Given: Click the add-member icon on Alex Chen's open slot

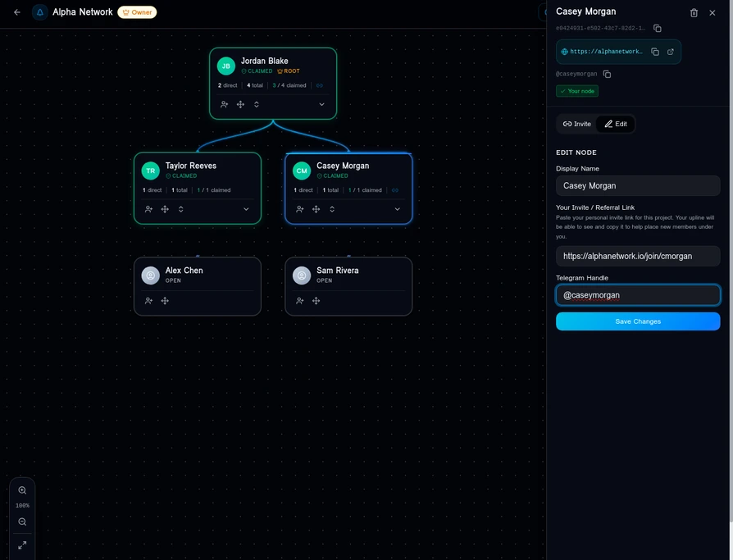Looking at the screenshot, I should pyautogui.click(x=148, y=300).
